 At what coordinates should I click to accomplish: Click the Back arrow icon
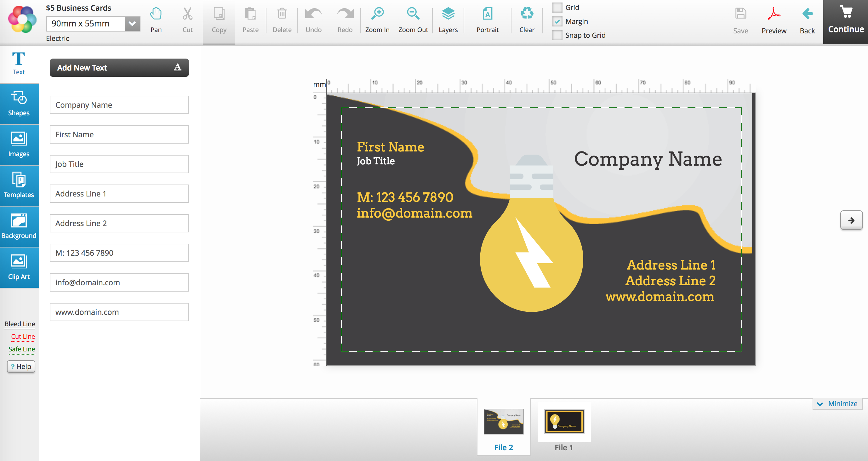807,14
